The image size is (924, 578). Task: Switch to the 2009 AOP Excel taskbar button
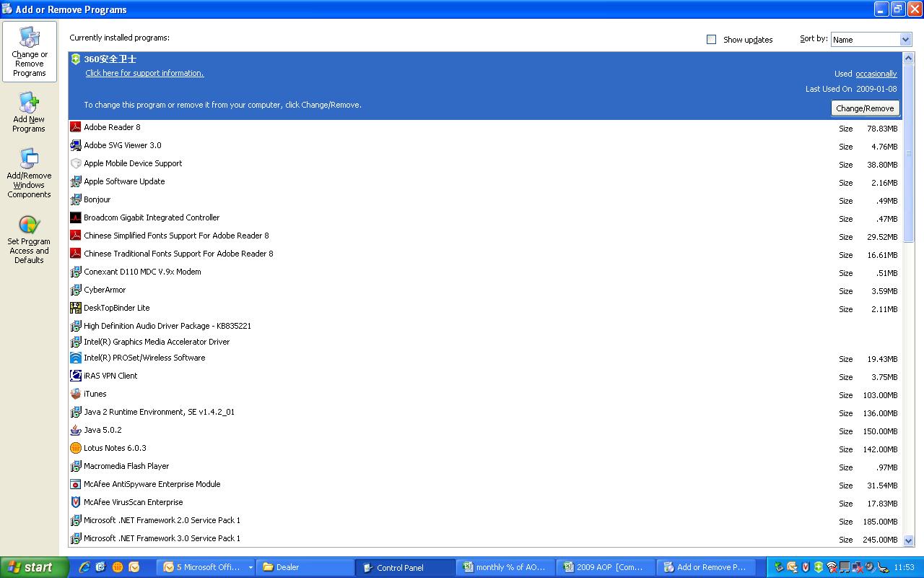606,568
